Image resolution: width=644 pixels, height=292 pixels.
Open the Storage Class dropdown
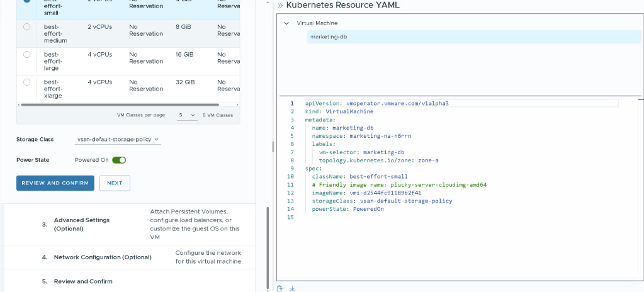[x=118, y=140]
